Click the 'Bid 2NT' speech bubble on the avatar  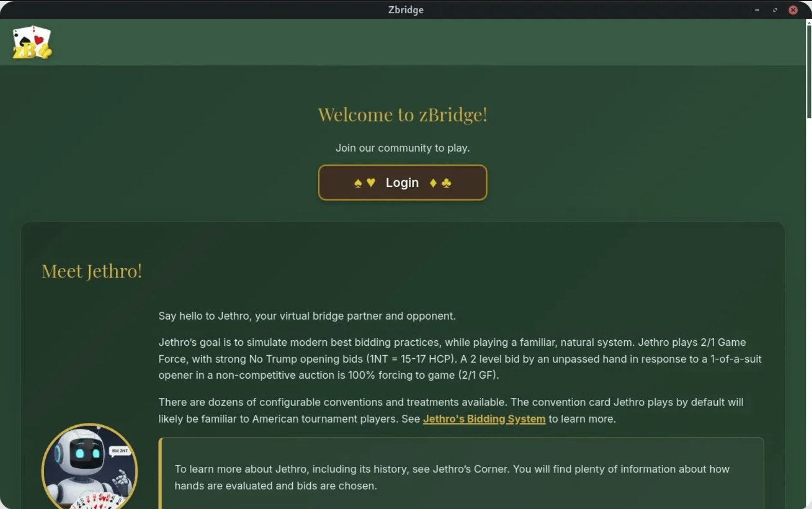[x=120, y=451]
